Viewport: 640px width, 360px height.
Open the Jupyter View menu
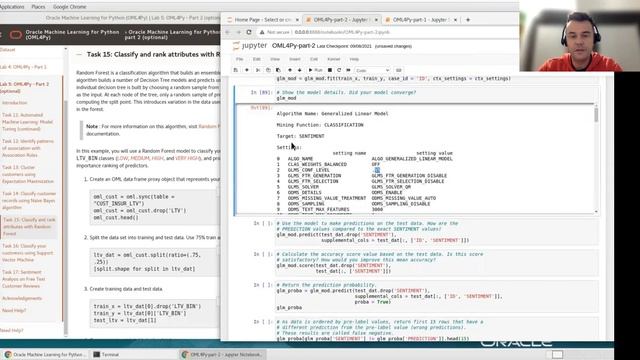pos(275,59)
